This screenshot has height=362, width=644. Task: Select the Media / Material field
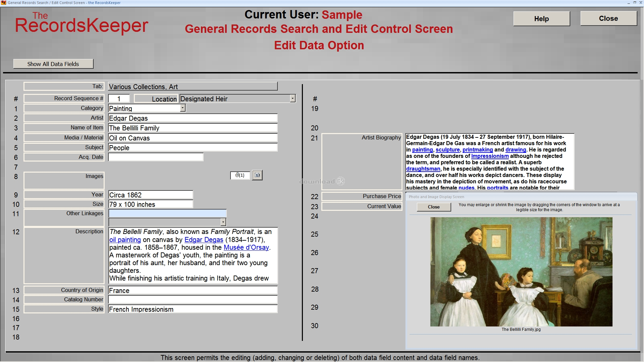[x=193, y=138]
